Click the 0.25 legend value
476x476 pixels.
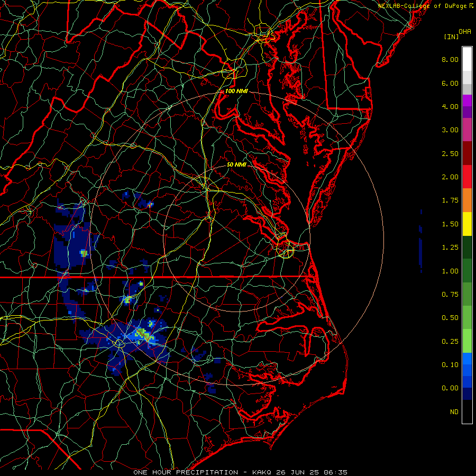click(x=450, y=342)
